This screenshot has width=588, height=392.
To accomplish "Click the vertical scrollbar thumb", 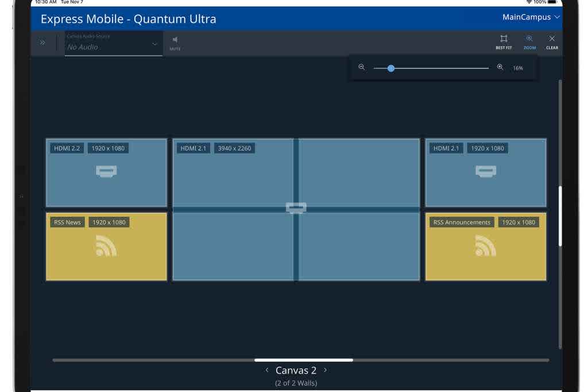I will (x=560, y=216).
